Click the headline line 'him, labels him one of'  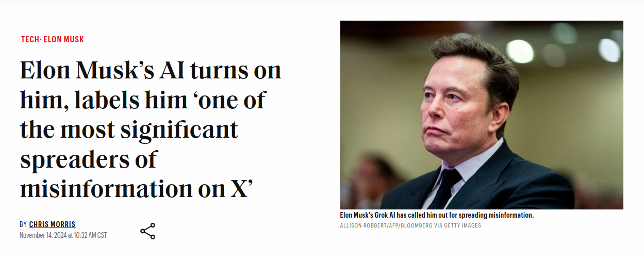point(143,100)
